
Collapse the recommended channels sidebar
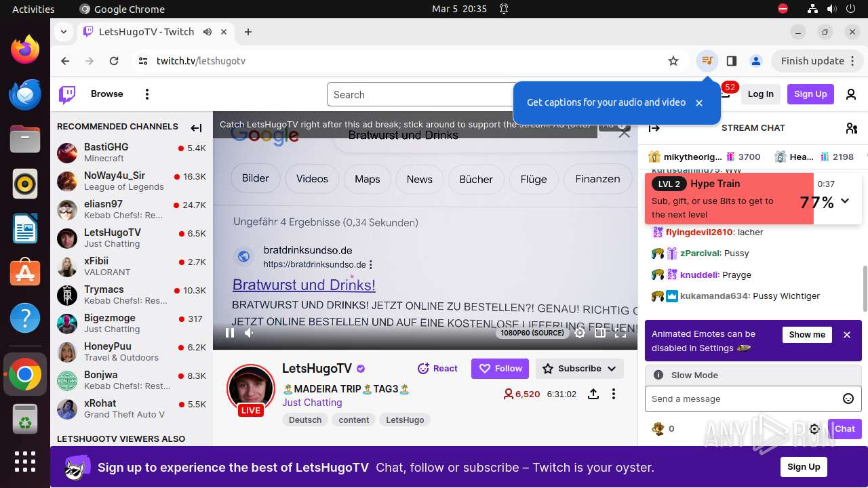[196, 127]
